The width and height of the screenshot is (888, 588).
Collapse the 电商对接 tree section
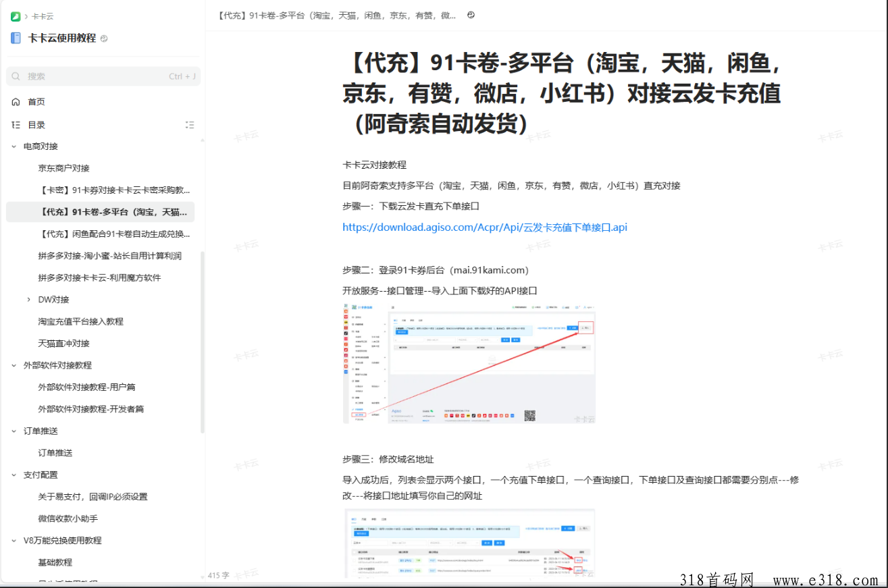point(14,146)
